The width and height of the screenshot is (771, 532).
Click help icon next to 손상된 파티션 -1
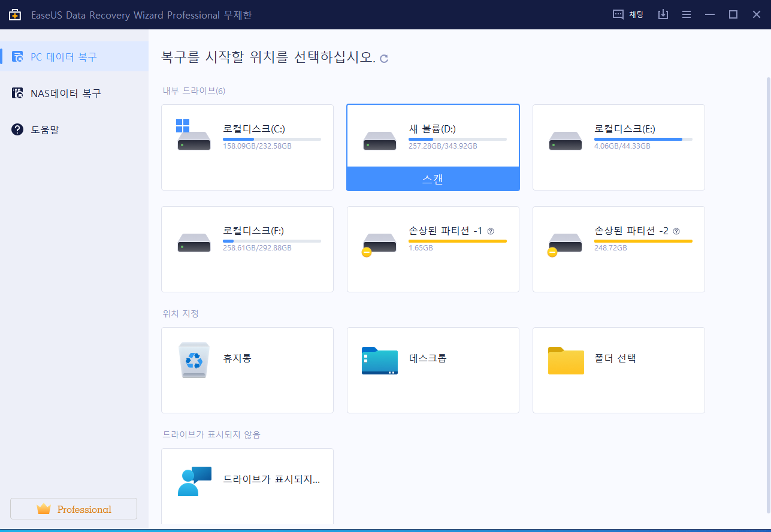(491, 231)
